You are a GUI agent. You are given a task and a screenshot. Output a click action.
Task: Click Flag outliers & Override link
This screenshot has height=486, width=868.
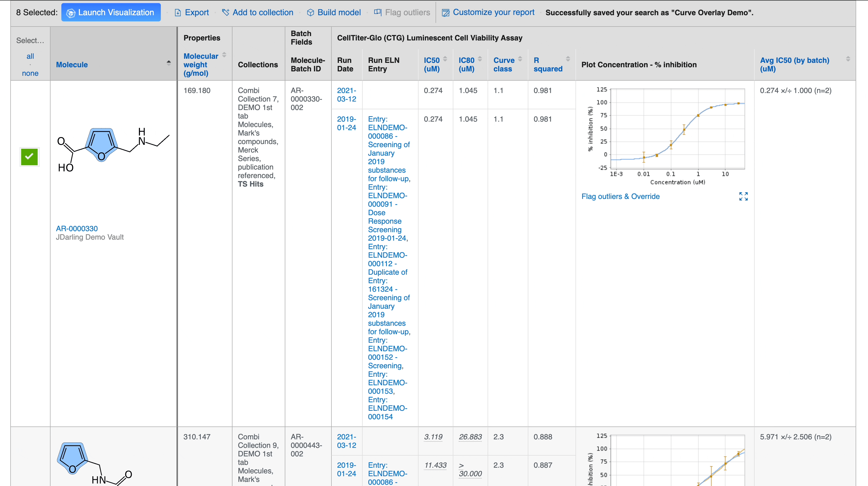tap(620, 197)
